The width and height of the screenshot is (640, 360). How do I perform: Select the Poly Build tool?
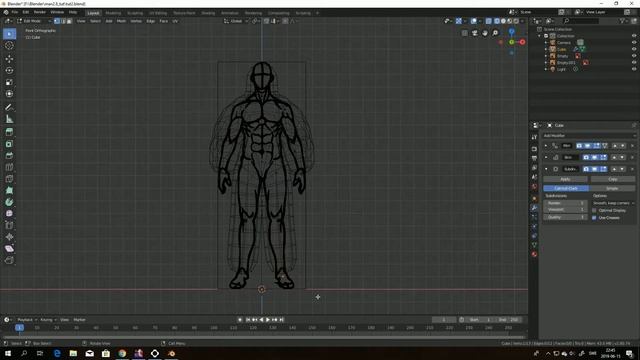(9, 191)
